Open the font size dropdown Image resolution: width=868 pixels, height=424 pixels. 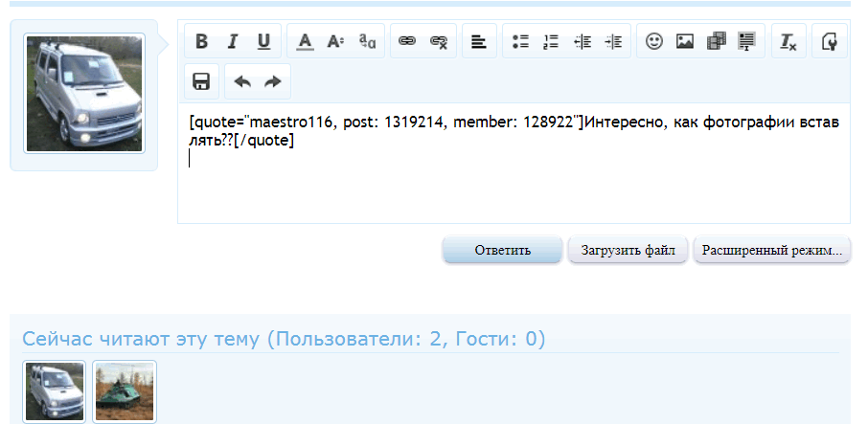coord(335,41)
